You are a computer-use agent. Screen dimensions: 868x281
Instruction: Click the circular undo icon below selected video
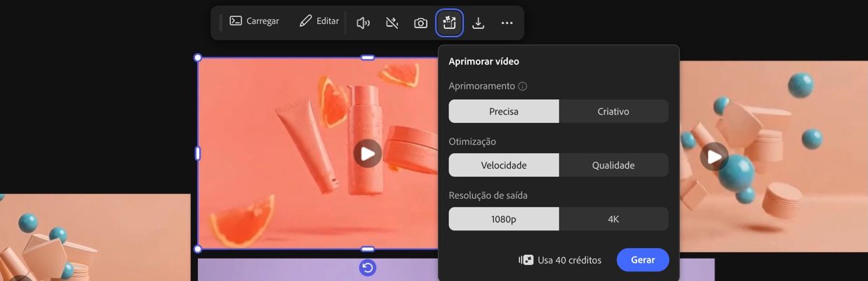coord(367,267)
